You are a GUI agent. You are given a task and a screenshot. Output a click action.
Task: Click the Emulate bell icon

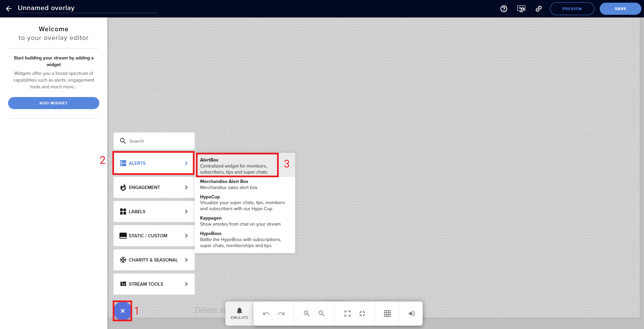coord(239,311)
